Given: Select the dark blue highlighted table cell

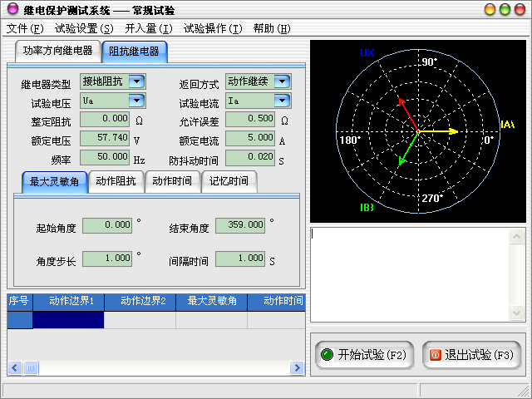Looking at the screenshot, I should [68, 320].
